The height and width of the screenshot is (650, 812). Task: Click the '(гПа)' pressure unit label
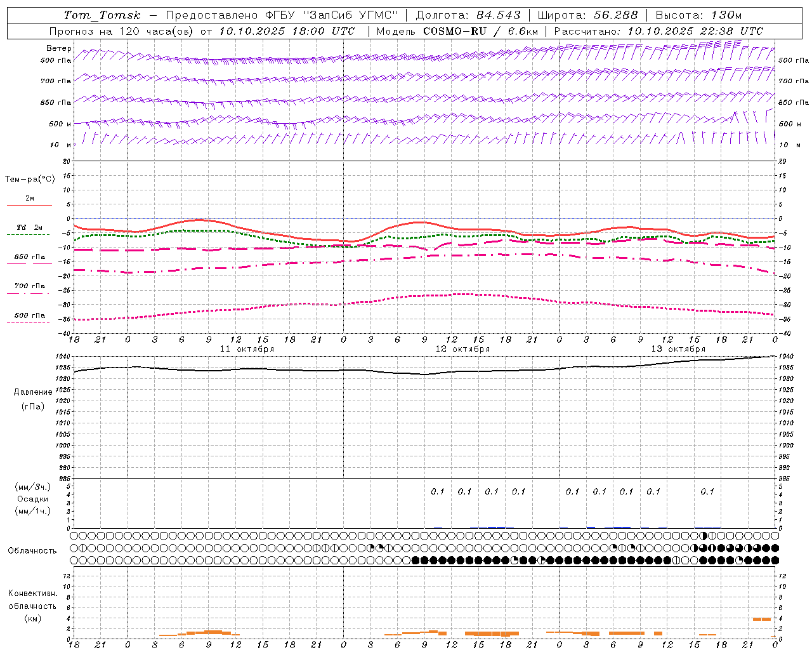(33, 406)
